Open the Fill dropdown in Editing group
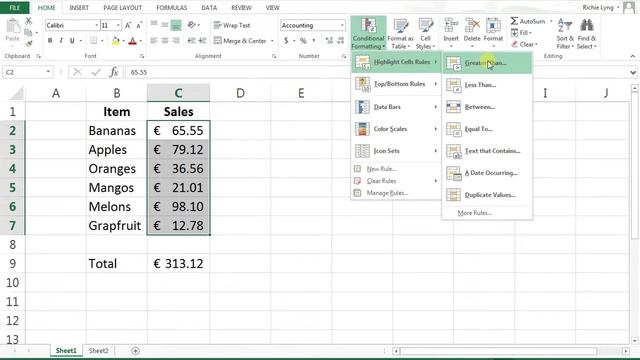 pos(521,33)
